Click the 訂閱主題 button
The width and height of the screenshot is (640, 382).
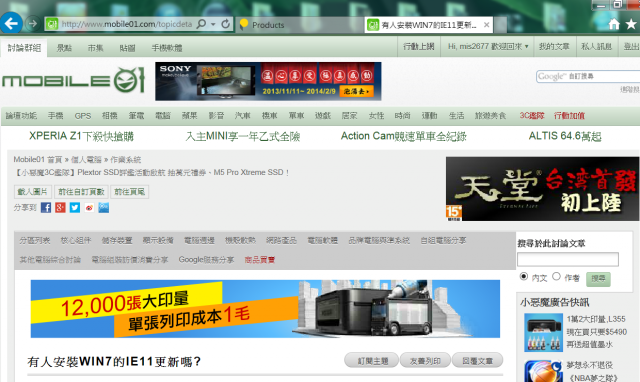click(x=372, y=361)
